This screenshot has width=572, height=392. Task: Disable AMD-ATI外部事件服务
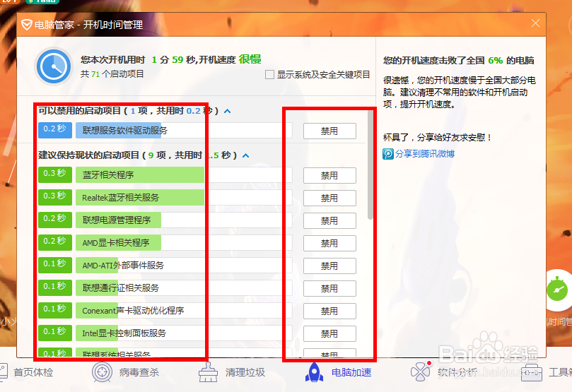329,266
